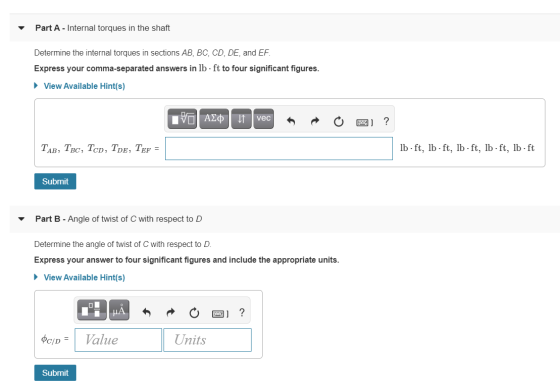Open the µÅ units symbols palette
560x392 pixels.
(x=119, y=310)
